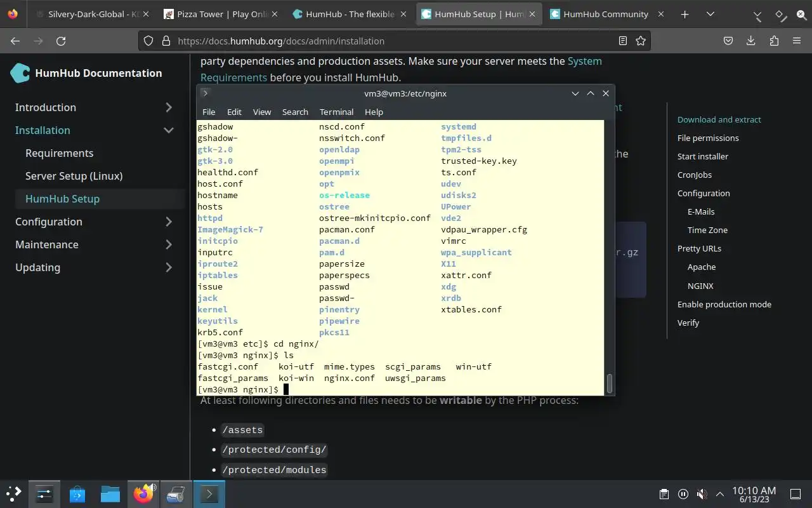Open Pocket save icon in the toolbar
Screen dimensions: 812x508
(728, 41)
